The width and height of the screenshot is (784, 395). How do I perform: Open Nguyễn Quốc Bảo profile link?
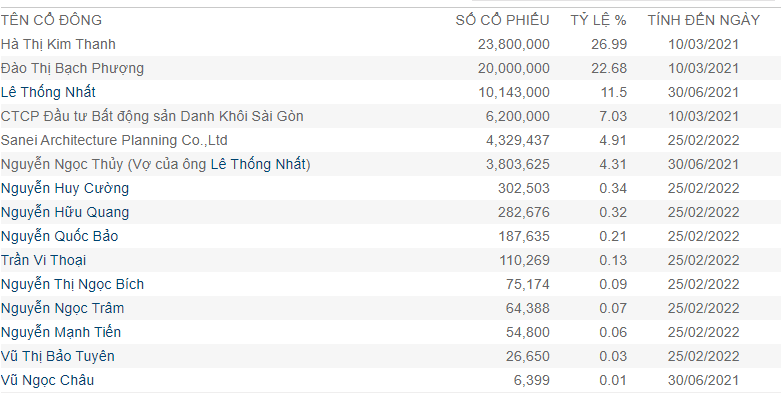point(60,236)
